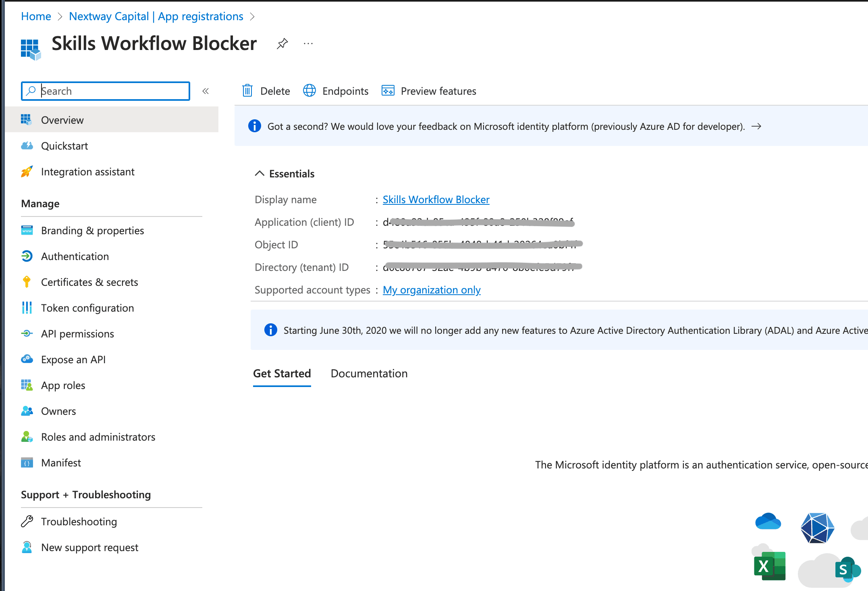Click the Troubleshooting wrench icon
The height and width of the screenshot is (591, 868).
tap(27, 521)
